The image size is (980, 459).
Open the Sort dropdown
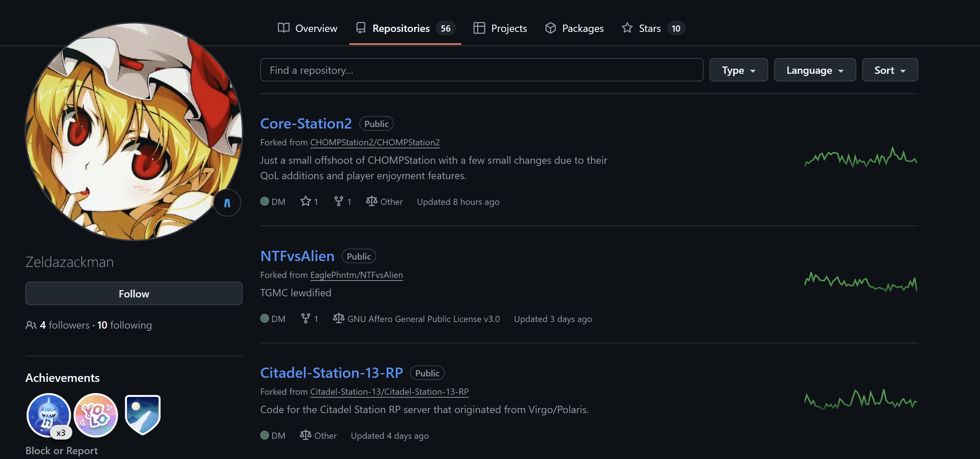pyautogui.click(x=890, y=70)
